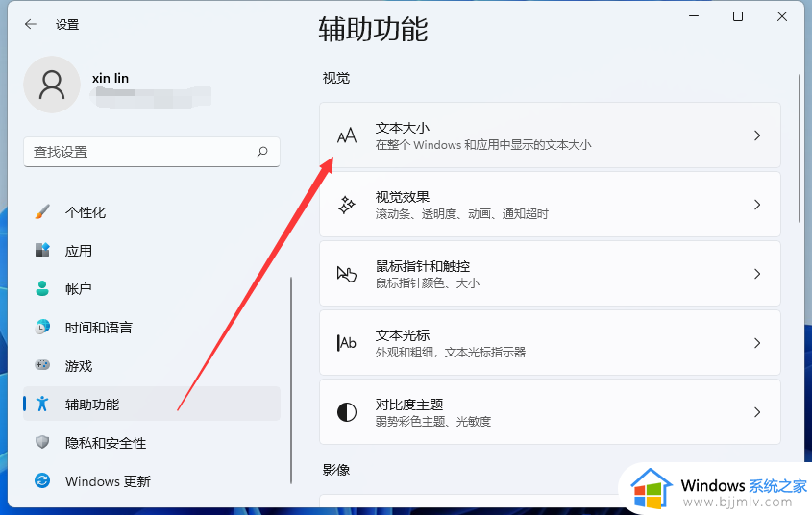This screenshot has width=812, height=515.
Task: Expand 文本大小 via its chevron
Action: tap(757, 135)
